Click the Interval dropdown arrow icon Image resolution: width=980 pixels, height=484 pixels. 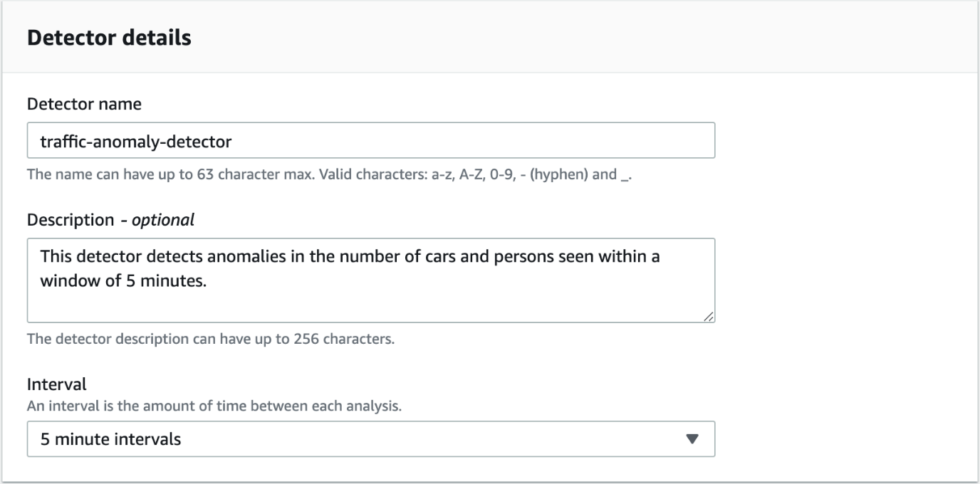click(x=691, y=439)
